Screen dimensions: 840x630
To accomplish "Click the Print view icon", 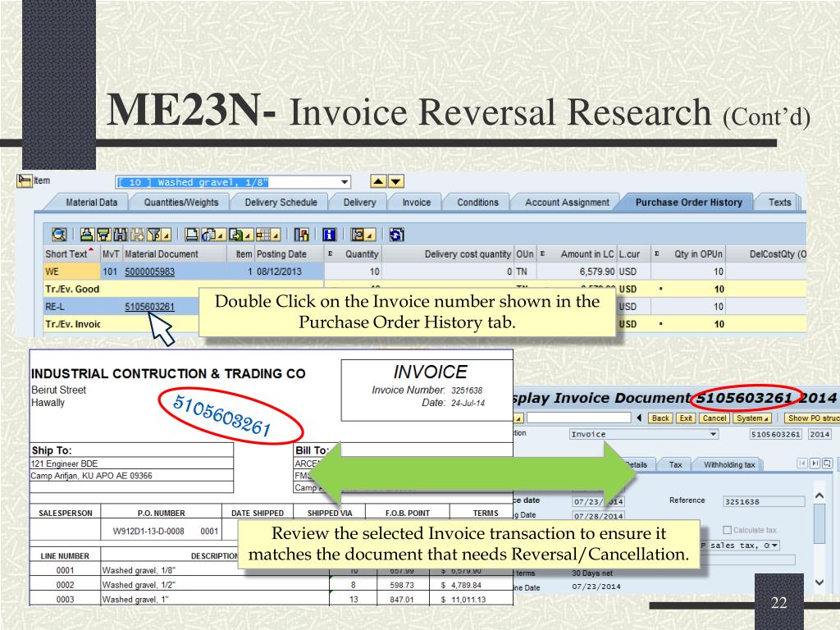I will 192,234.
